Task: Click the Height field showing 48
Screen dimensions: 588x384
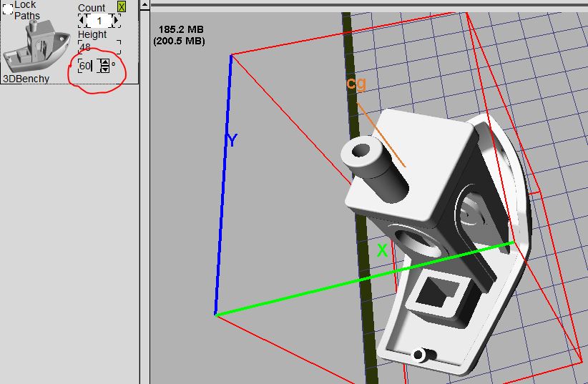Action: pos(99,47)
